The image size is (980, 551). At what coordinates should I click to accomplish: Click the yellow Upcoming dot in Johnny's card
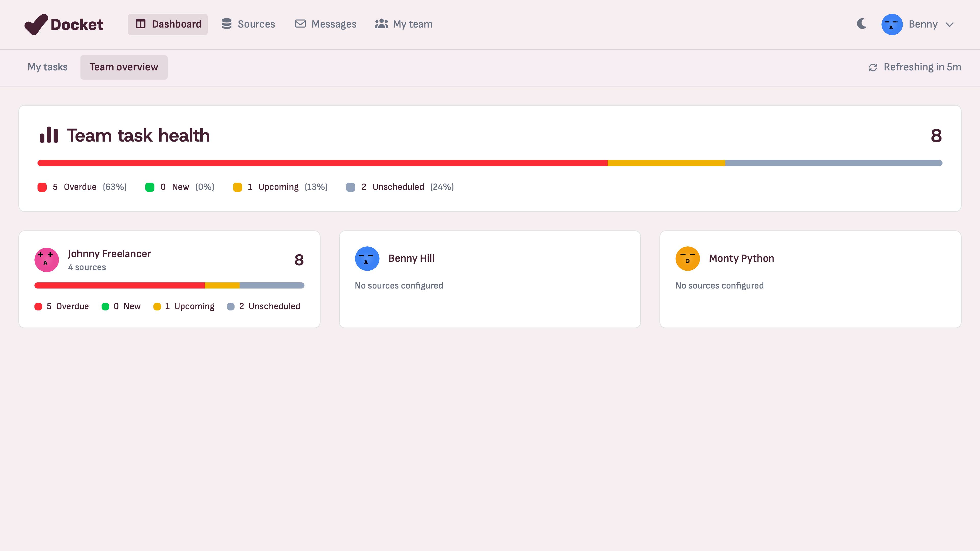point(157,307)
